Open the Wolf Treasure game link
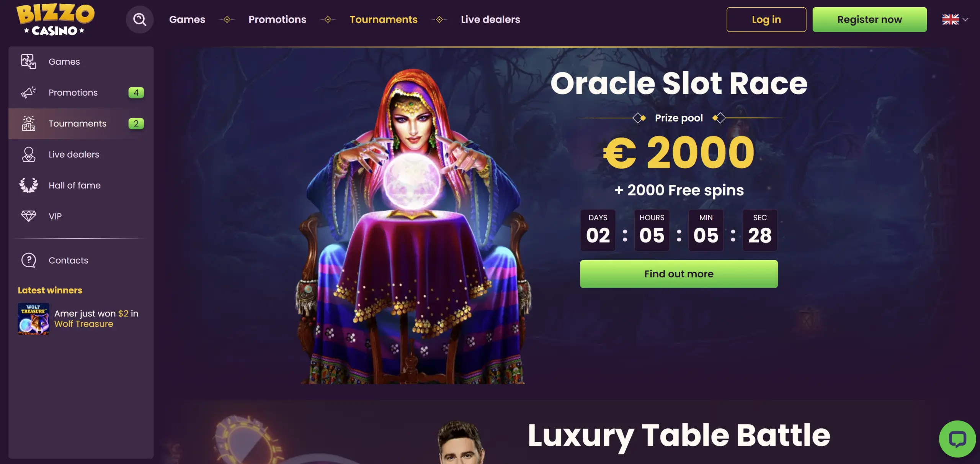This screenshot has width=980, height=464. click(84, 324)
